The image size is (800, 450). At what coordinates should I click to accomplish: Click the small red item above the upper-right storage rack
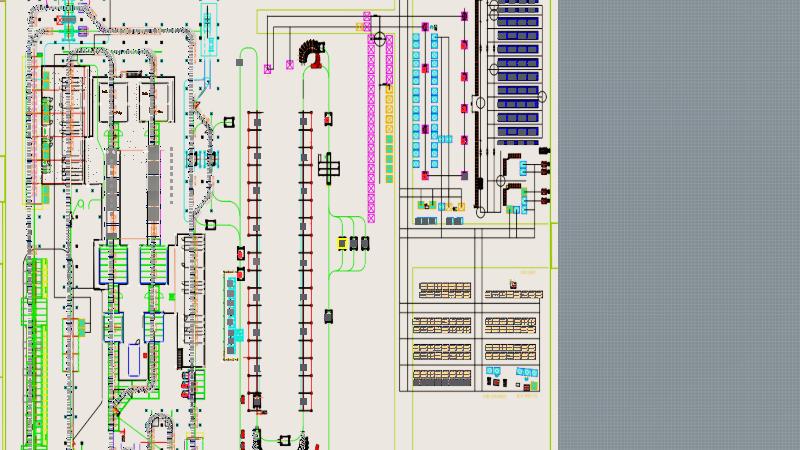click(x=513, y=284)
